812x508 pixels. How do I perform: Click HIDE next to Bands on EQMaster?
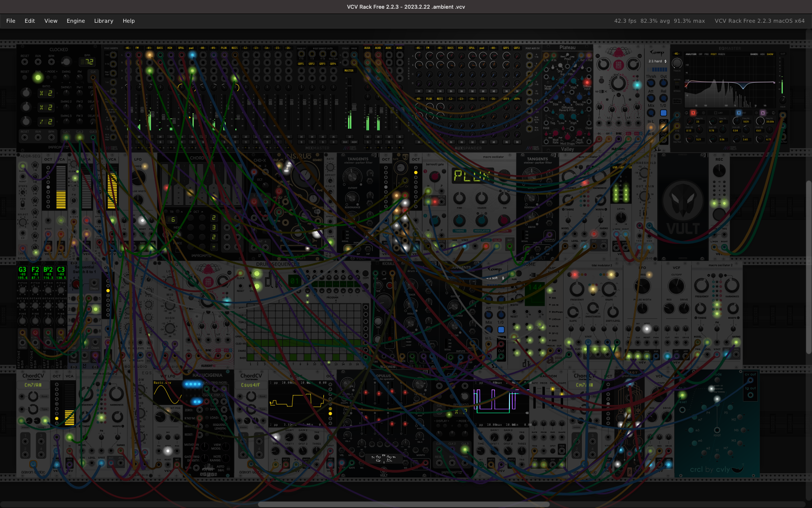(x=762, y=54)
